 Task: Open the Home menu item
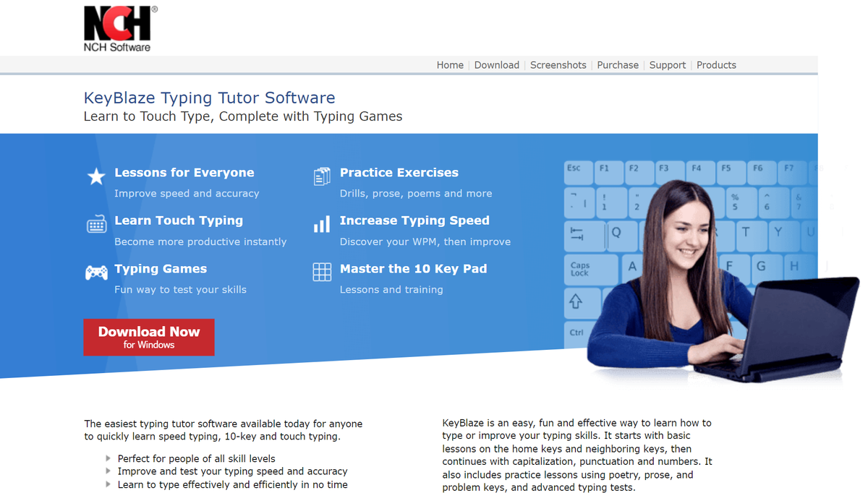point(450,64)
